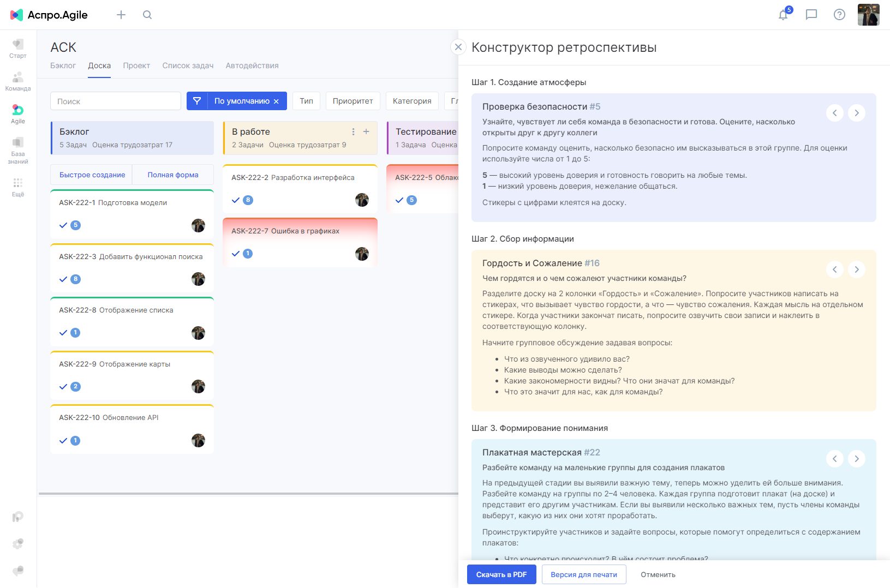The image size is (890, 588).
Task: Select the Agile section in the sidebar
Action: pos(17,113)
